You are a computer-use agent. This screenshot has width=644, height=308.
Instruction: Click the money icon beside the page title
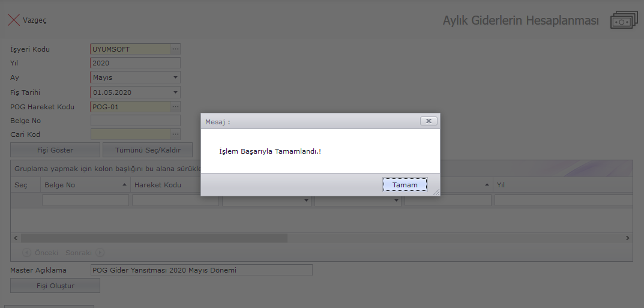(x=623, y=20)
